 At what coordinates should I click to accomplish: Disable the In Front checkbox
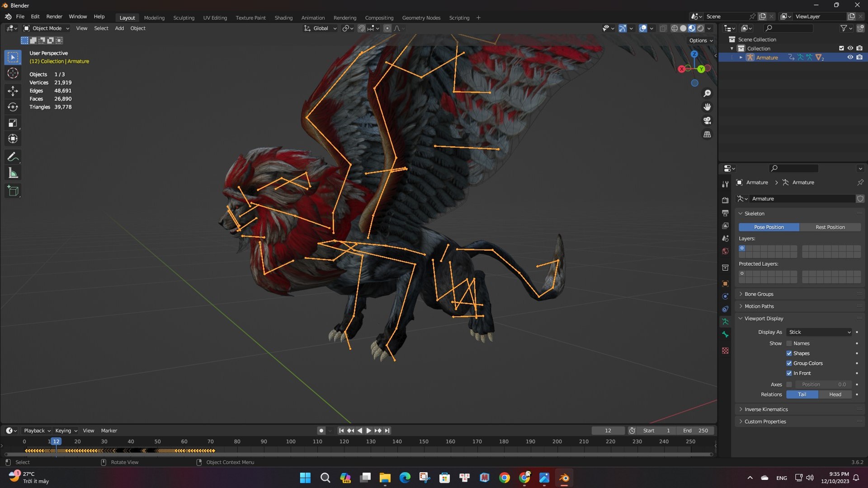tap(789, 373)
